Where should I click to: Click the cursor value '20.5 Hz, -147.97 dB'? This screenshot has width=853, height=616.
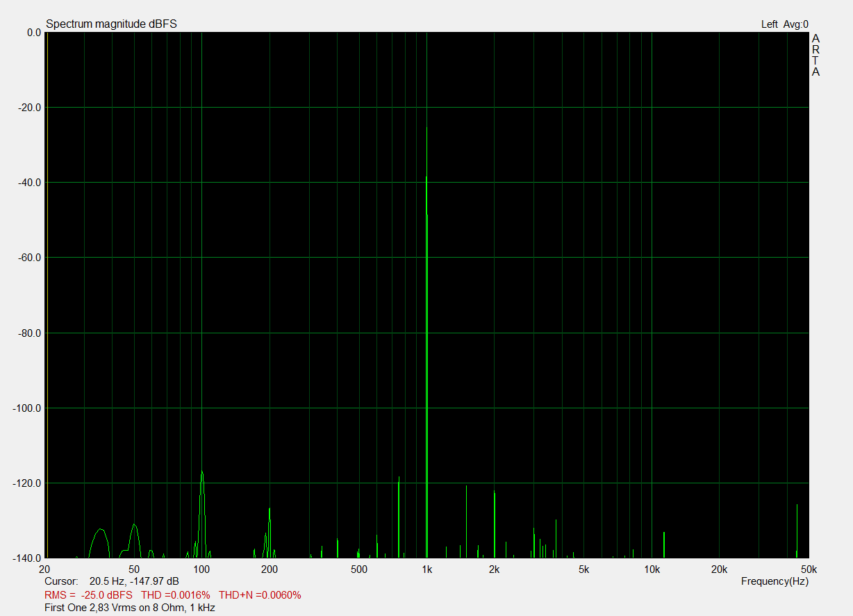134,581
